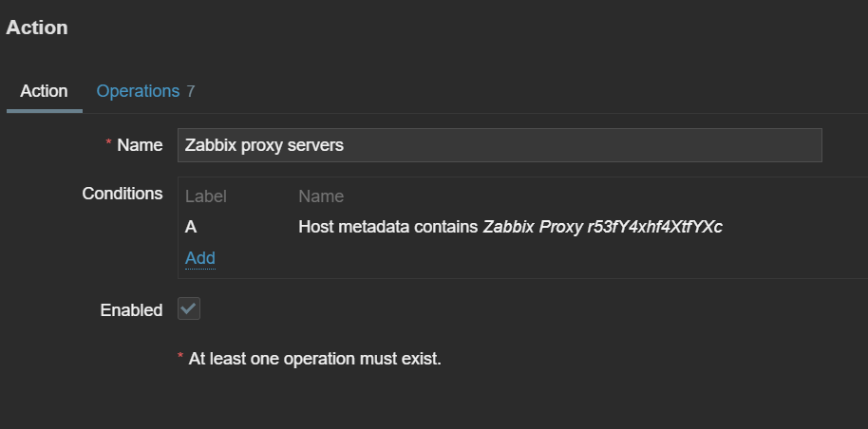Select the Action tab
The image size is (868, 429).
pyautogui.click(x=44, y=91)
